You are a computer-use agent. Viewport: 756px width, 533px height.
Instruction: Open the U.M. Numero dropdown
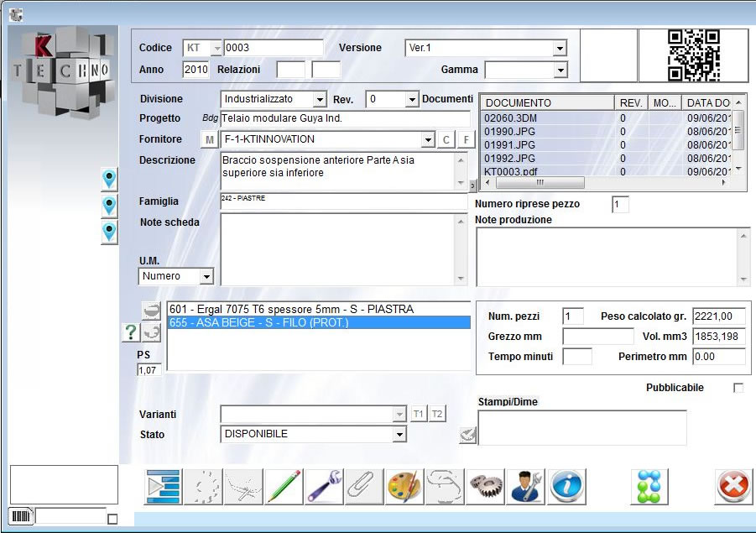click(x=206, y=277)
